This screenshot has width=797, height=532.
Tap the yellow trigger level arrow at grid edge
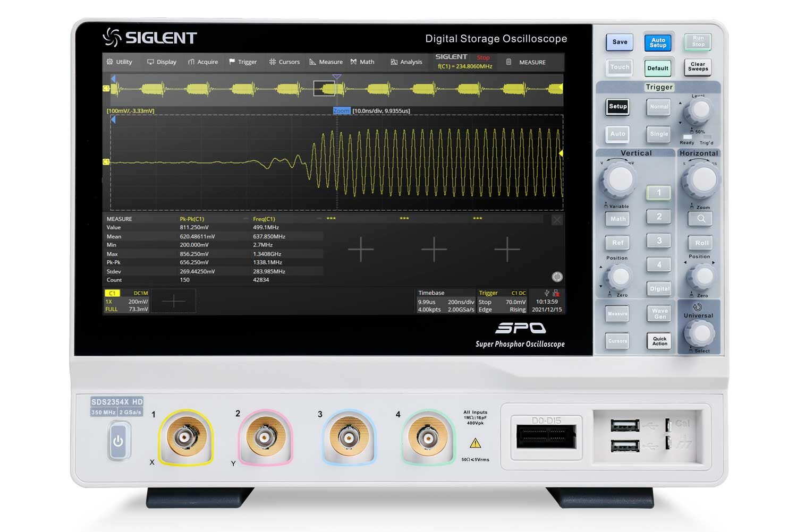pos(561,153)
